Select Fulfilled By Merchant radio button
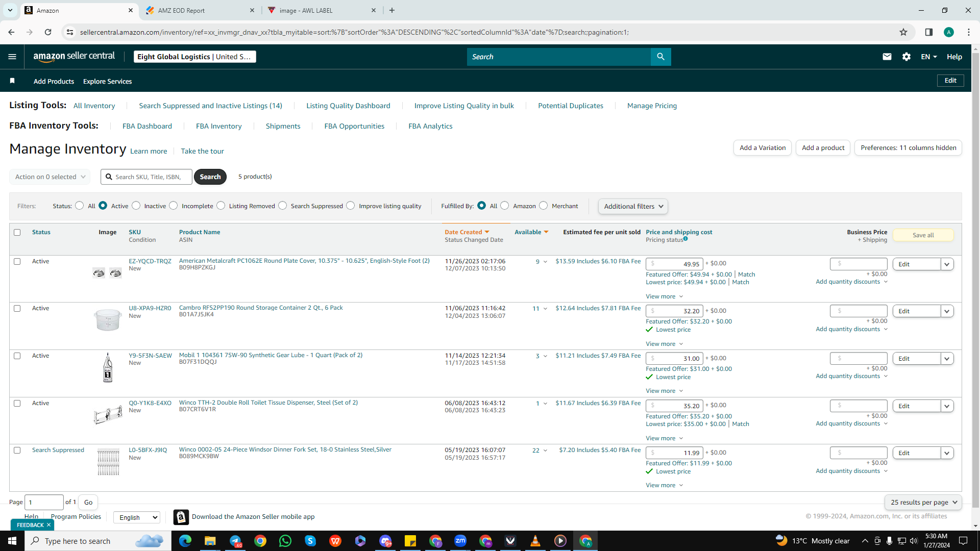Screen dimensions: 980x551 tap(544, 206)
